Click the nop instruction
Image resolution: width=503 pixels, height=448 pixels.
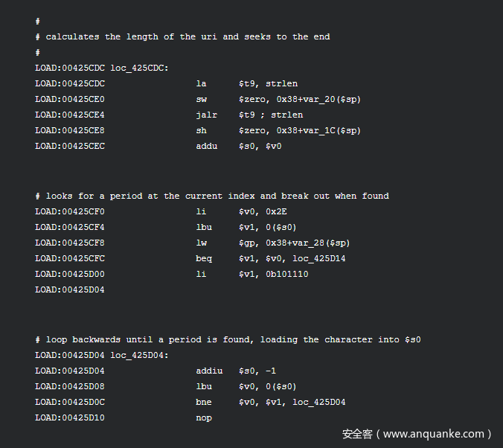204,417
